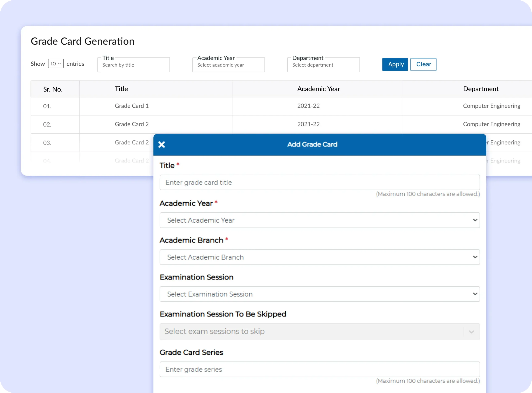
Task: Click the Clear filter button
Action: coord(423,65)
